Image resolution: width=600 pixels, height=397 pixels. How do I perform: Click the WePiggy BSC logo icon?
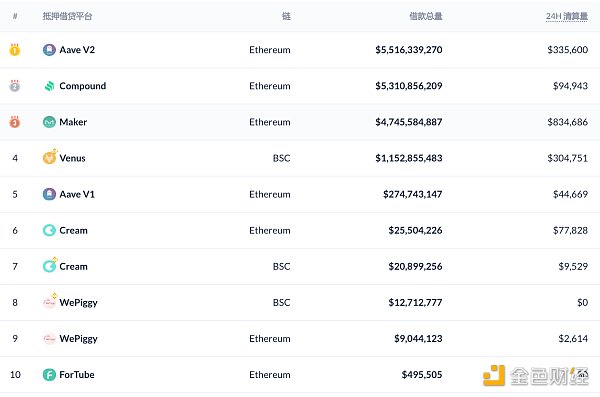(x=50, y=301)
